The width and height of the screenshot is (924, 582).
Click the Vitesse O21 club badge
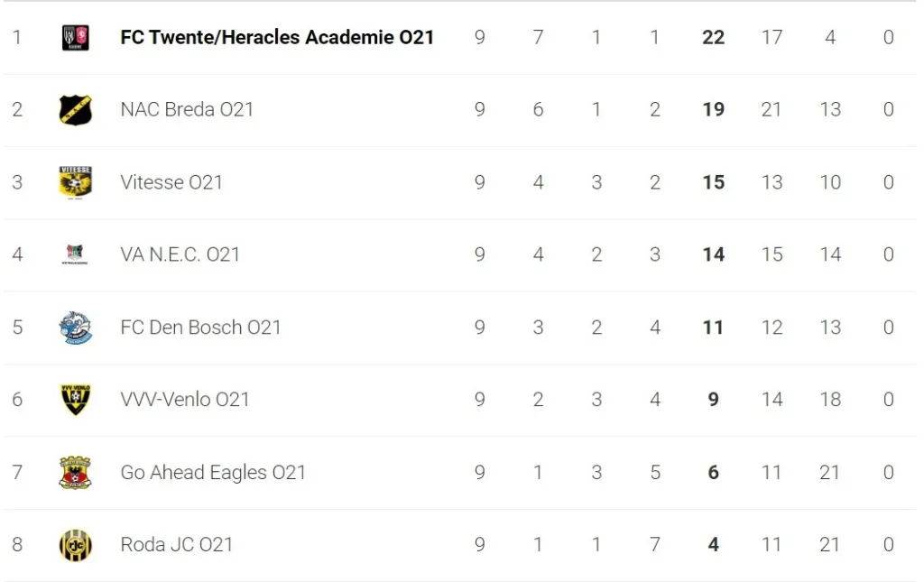pos(76,182)
